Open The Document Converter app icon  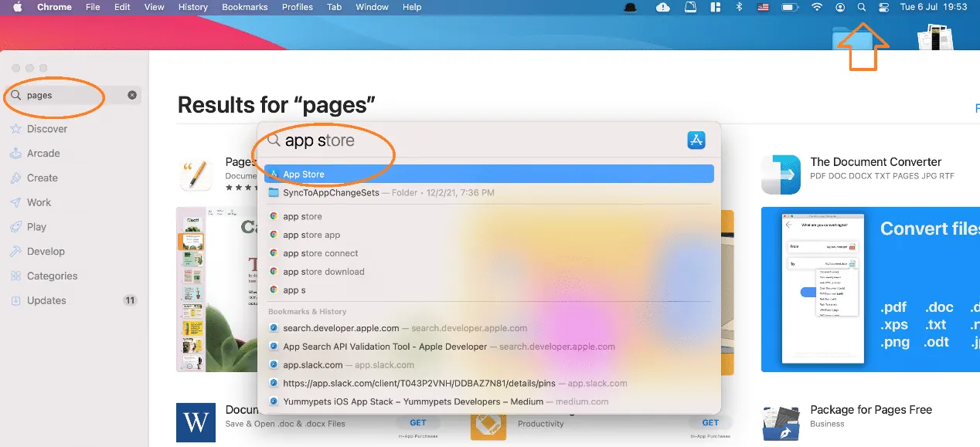coord(781,174)
